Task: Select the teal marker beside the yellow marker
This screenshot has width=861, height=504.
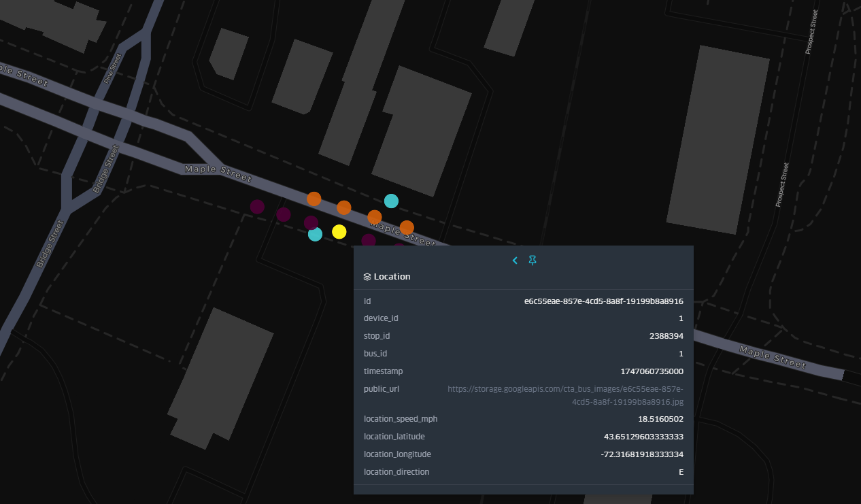Action: click(x=314, y=233)
